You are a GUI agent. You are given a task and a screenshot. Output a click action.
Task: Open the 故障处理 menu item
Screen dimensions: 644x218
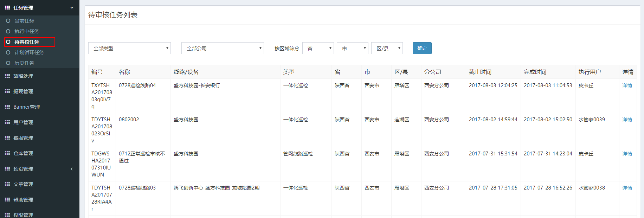pyautogui.click(x=23, y=76)
